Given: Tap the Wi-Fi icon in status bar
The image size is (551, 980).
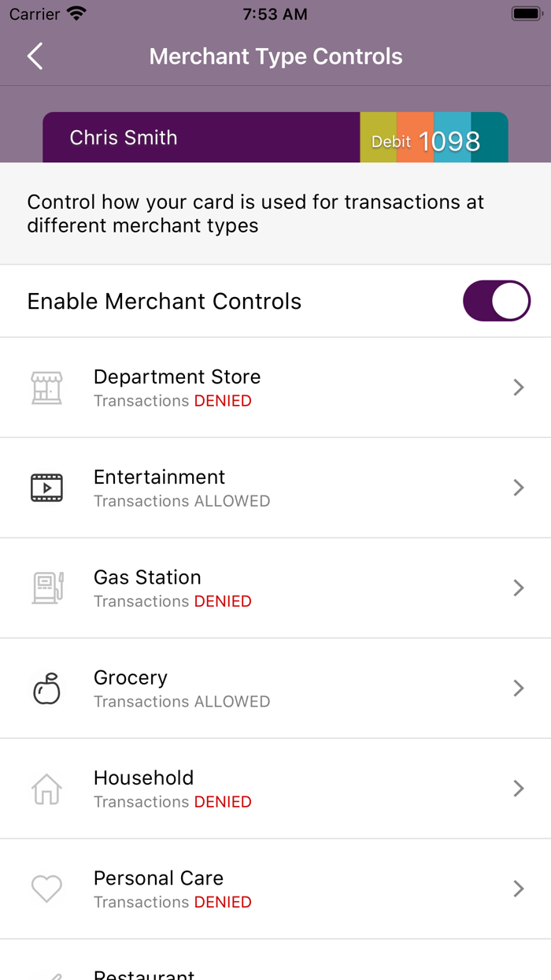Looking at the screenshot, I should tap(76, 13).
